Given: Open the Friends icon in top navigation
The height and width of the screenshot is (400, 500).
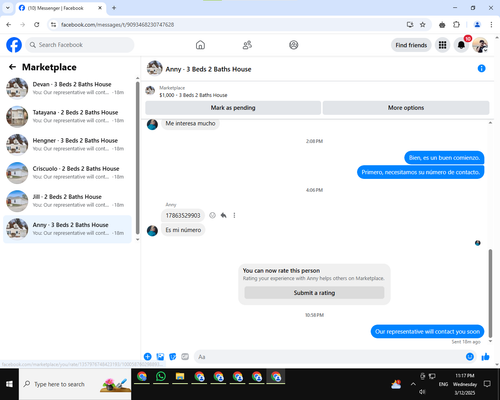Looking at the screenshot, I should tap(247, 45).
